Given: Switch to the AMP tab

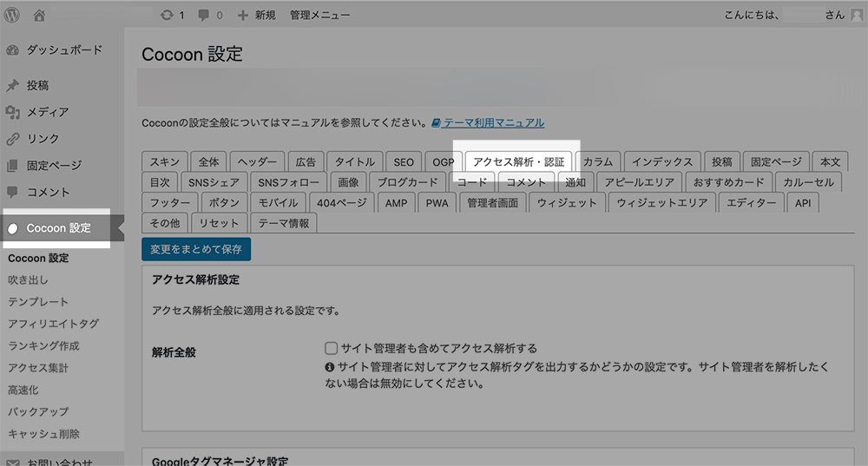Looking at the screenshot, I should 396,202.
